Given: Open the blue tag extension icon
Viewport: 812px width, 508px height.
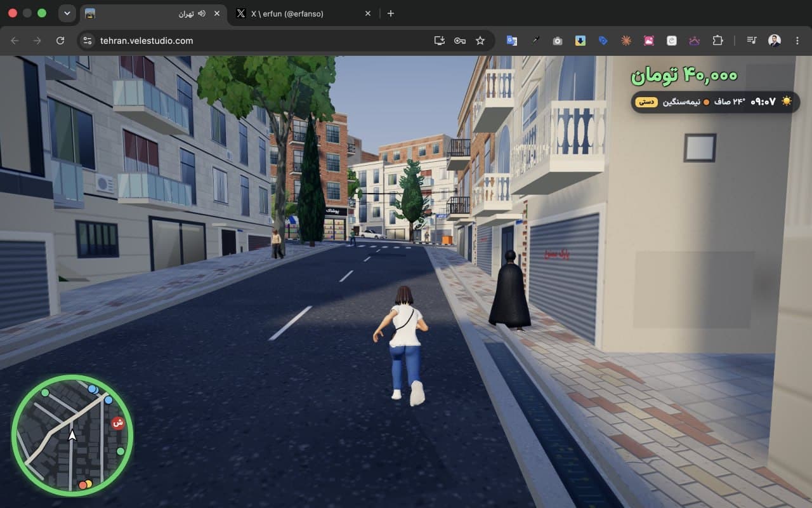Looking at the screenshot, I should point(603,41).
